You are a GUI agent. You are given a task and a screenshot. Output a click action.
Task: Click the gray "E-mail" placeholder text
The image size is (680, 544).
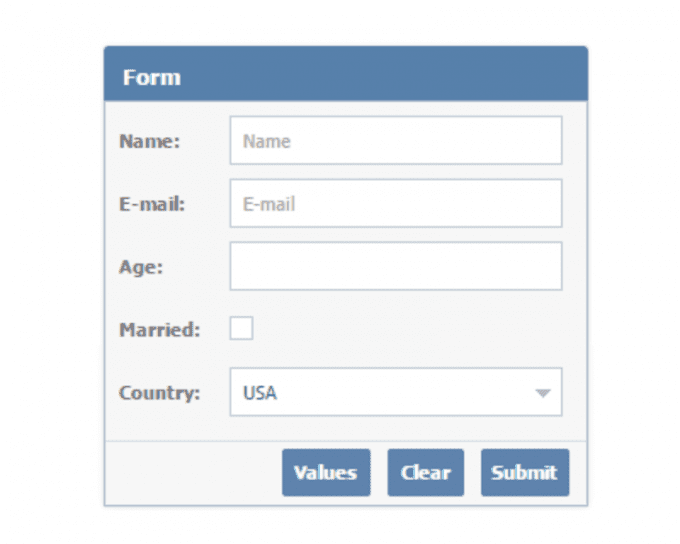[x=269, y=204]
